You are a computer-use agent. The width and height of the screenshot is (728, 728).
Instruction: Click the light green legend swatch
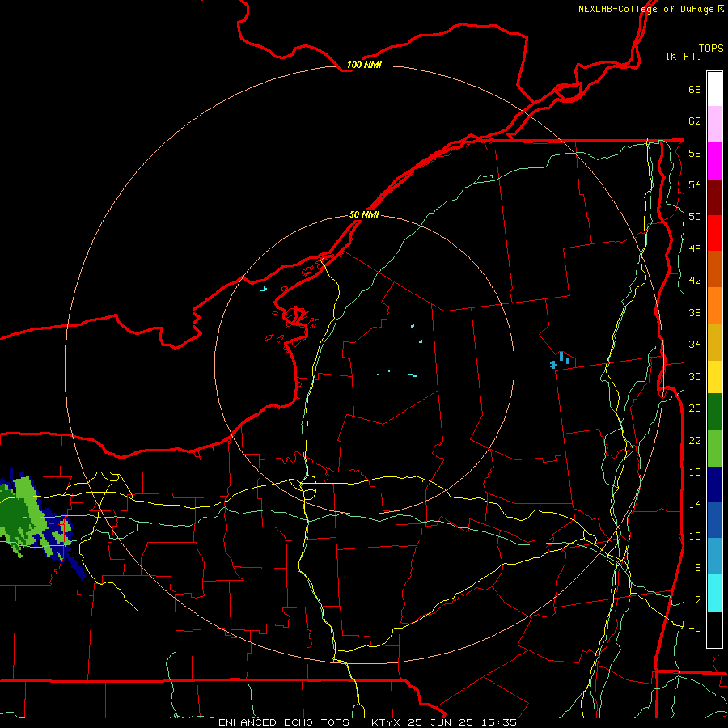click(x=714, y=448)
